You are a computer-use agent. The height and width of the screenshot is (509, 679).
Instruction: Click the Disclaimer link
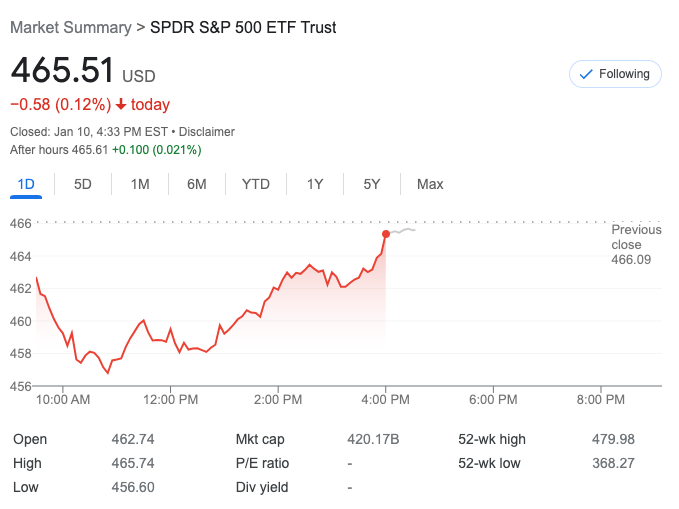(x=208, y=132)
